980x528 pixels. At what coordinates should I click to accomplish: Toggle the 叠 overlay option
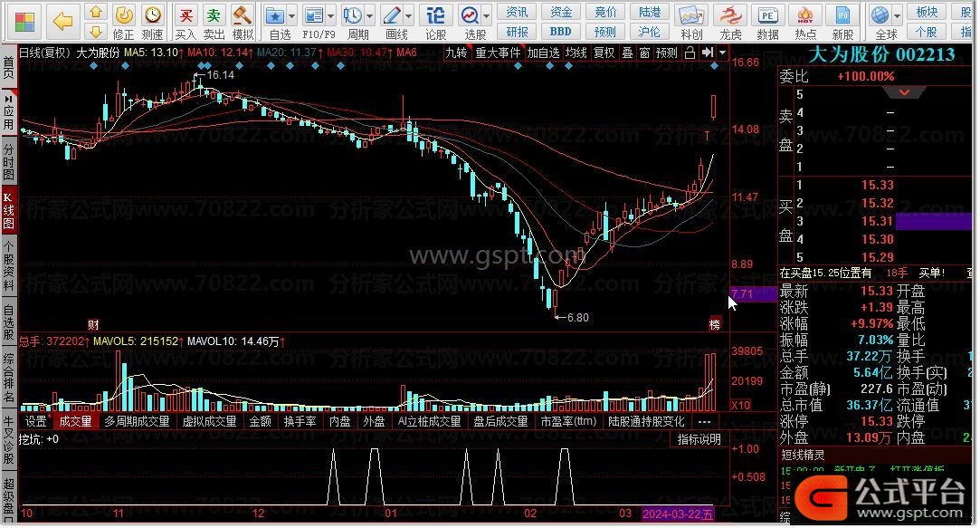pos(627,53)
